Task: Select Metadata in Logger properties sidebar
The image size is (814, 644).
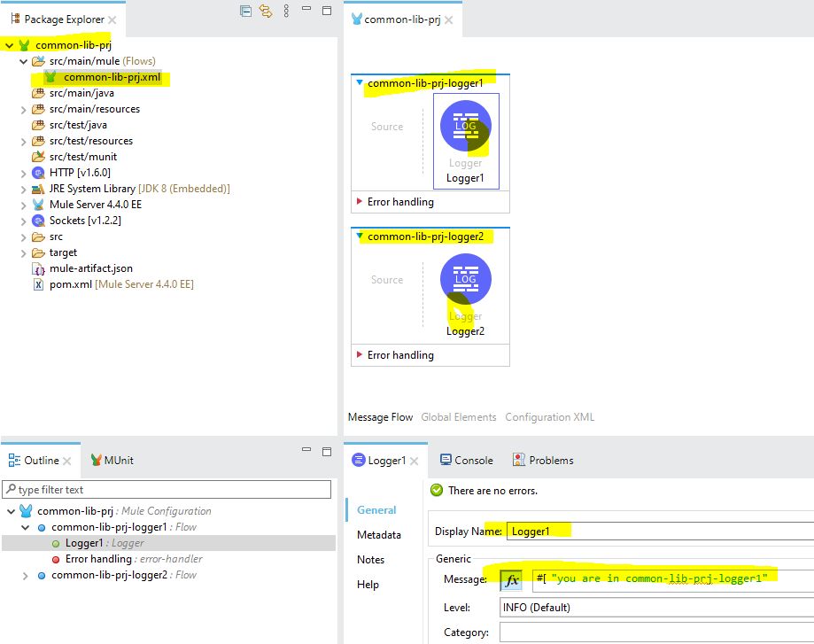Action: 378,535
